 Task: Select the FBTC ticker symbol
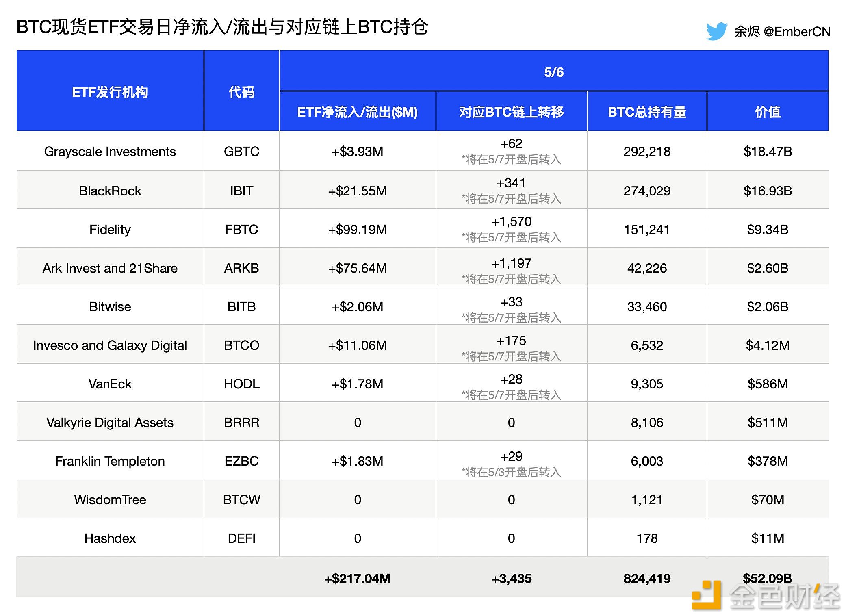click(241, 229)
